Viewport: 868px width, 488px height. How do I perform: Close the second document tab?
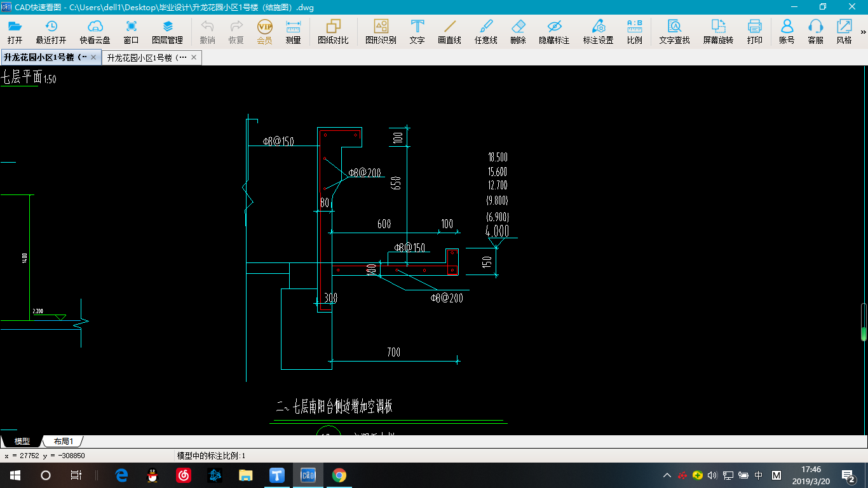coord(194,57)
